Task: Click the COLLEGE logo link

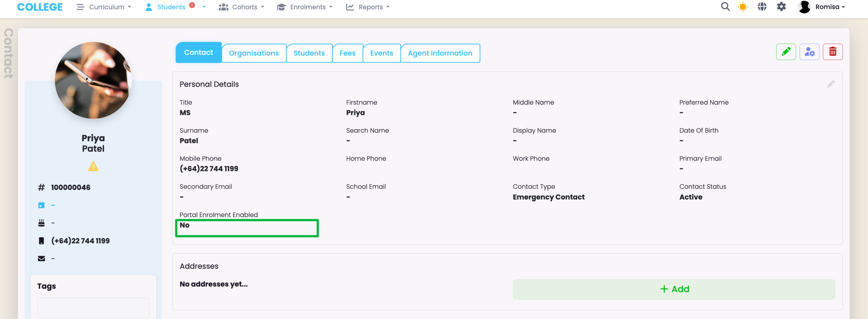Action: 40,7
